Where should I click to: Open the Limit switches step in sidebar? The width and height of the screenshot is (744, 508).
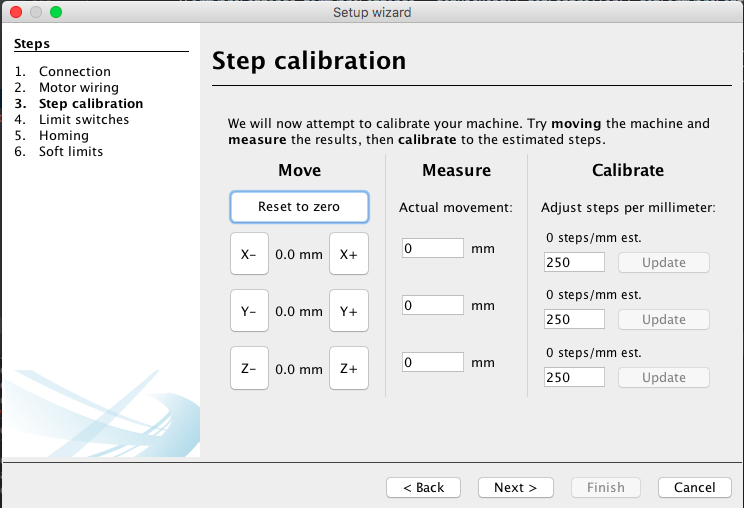(x=84, y=120)
